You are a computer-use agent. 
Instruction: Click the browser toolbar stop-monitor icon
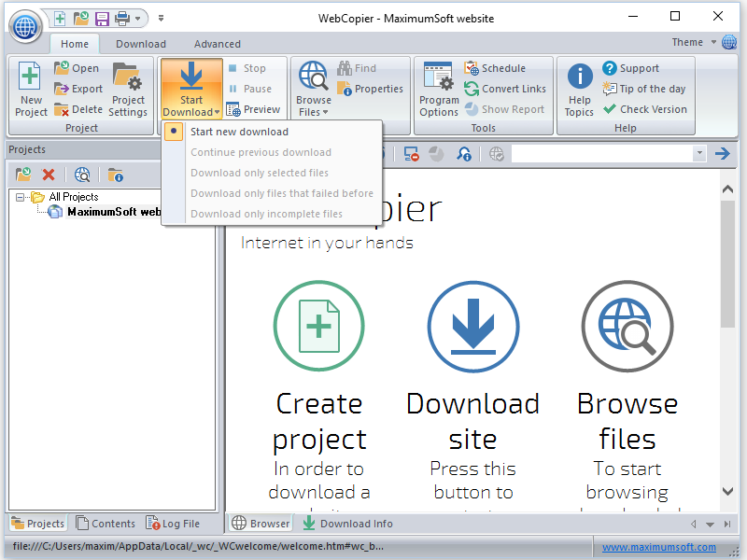(x=411, y=154)
